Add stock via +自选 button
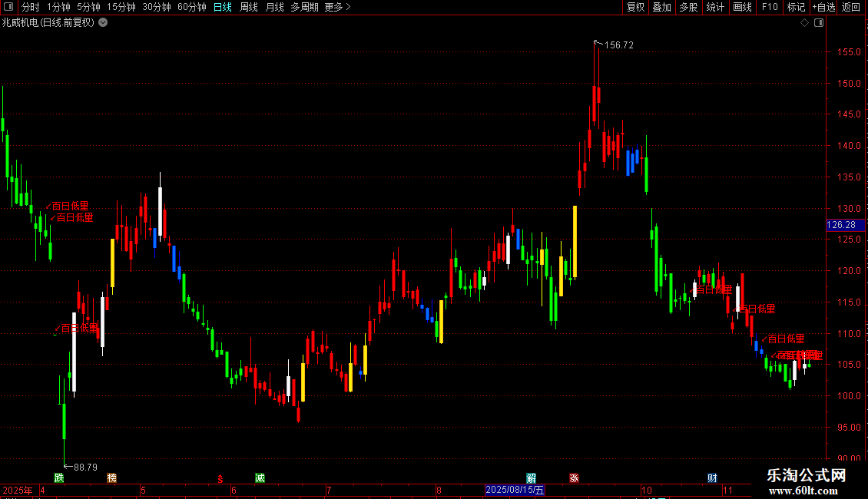 click(x=823, y=7)
